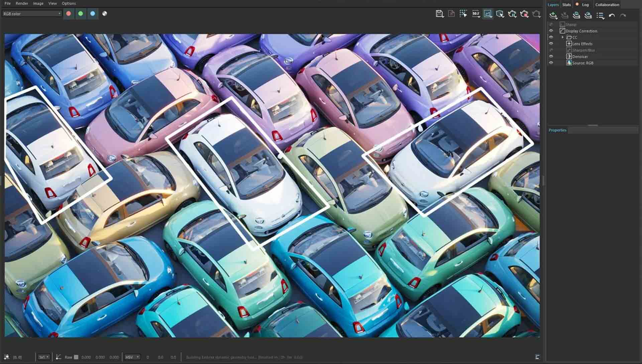This screenshot has height=364, width=642.
Task: Expand the CC folder layer
Action: [x=563, y=37]
